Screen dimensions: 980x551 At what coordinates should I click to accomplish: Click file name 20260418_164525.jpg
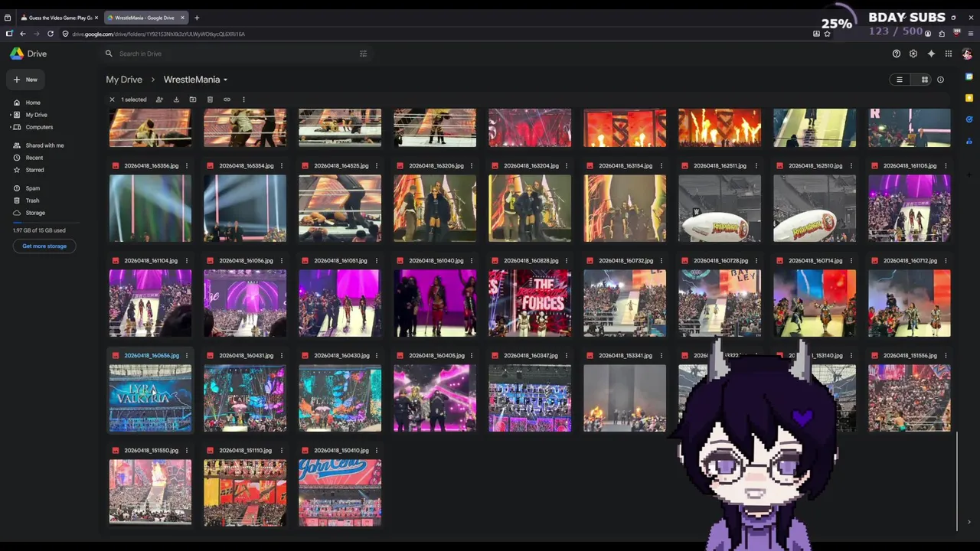point(341,166)
